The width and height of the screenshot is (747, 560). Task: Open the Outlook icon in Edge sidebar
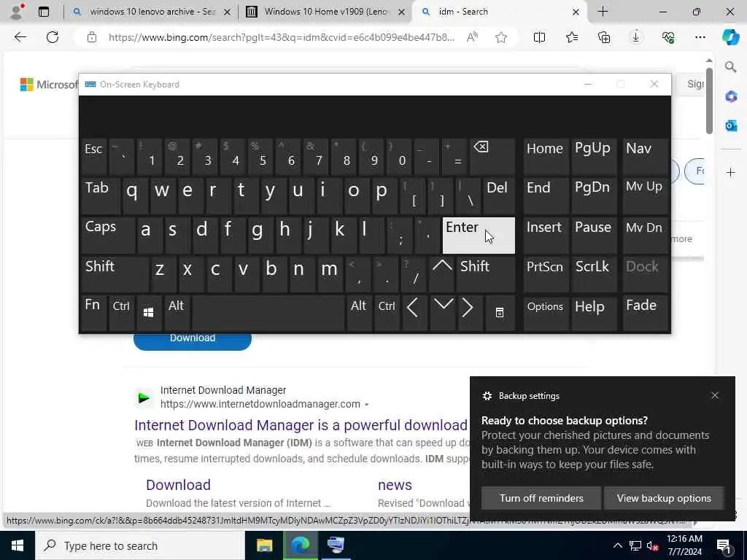[x=731, y=125]
